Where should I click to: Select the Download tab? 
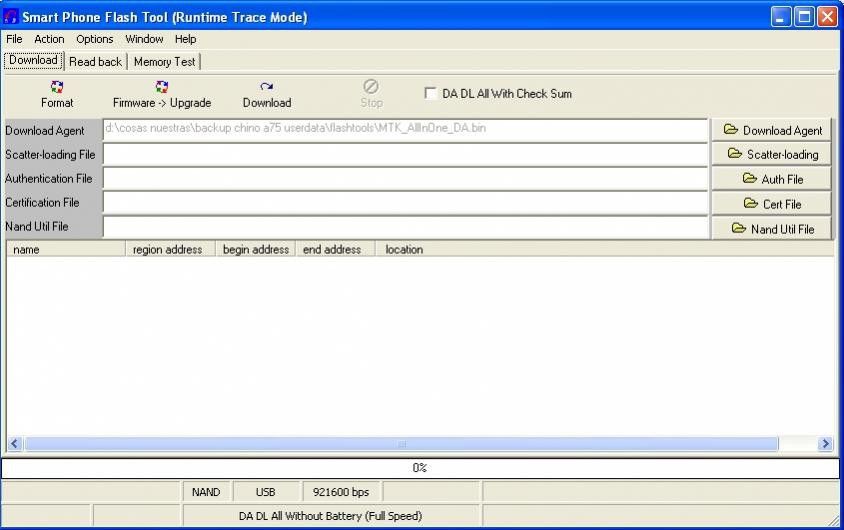(33, 60)
